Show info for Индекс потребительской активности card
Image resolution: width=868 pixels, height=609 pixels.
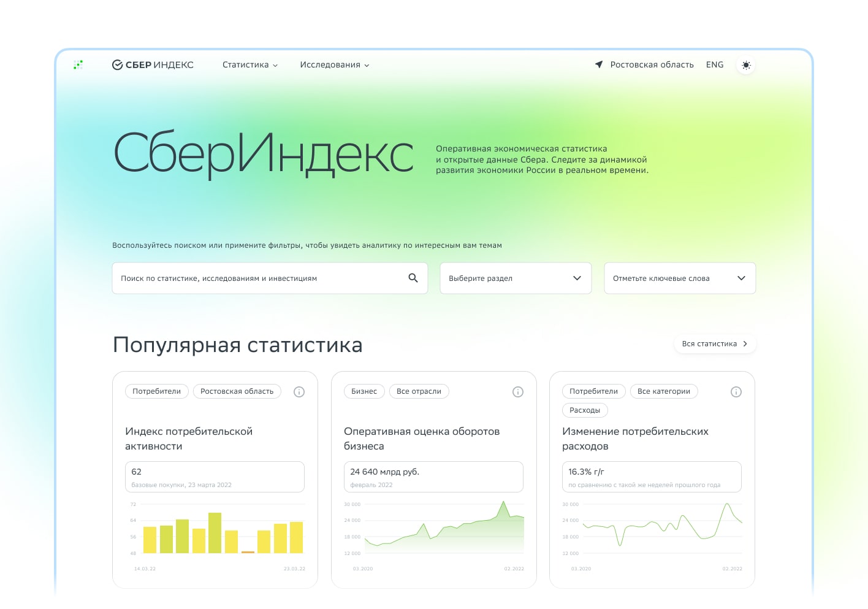(x=299, y=392)
